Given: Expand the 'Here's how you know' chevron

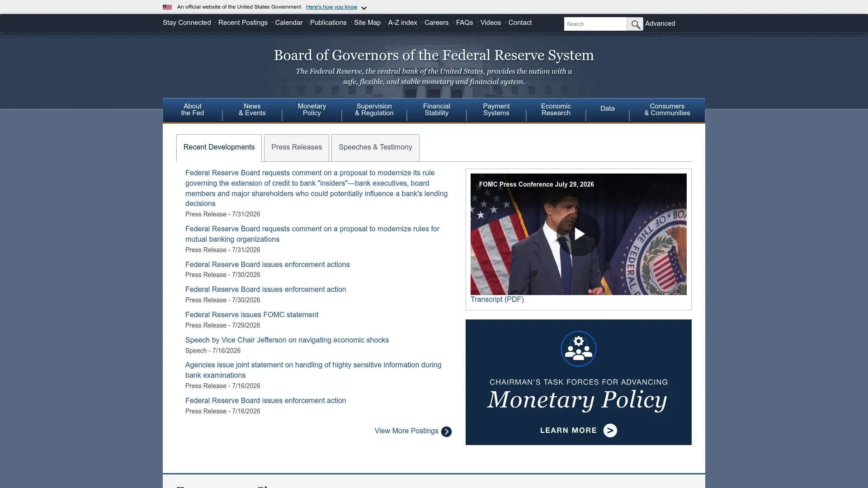Looking at the screenshot, I should point(364,8).
